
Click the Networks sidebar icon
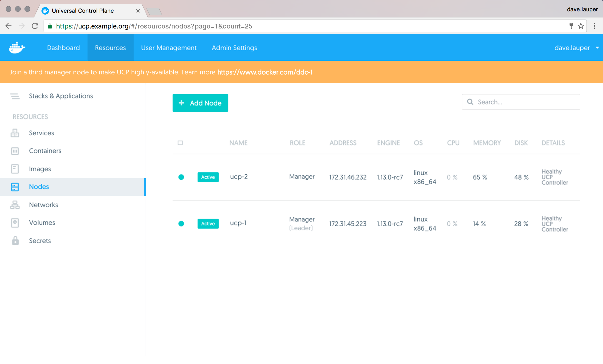pos(15,205)
